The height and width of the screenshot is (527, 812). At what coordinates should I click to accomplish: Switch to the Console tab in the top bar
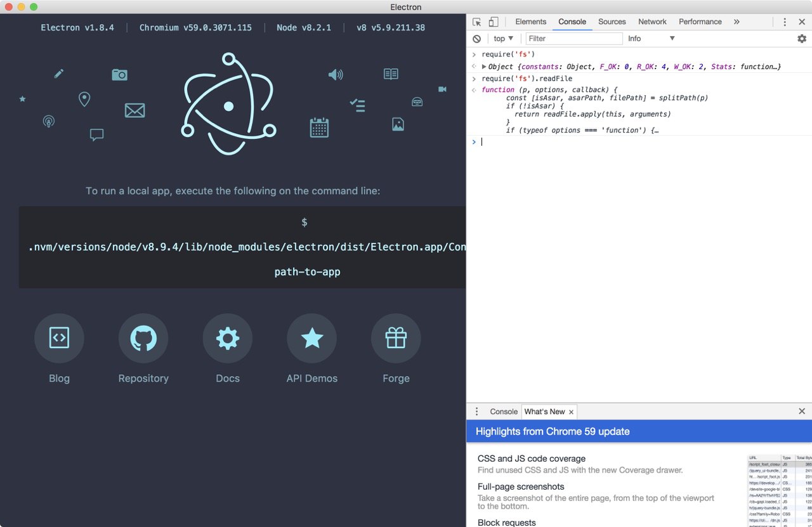[572, 22]
